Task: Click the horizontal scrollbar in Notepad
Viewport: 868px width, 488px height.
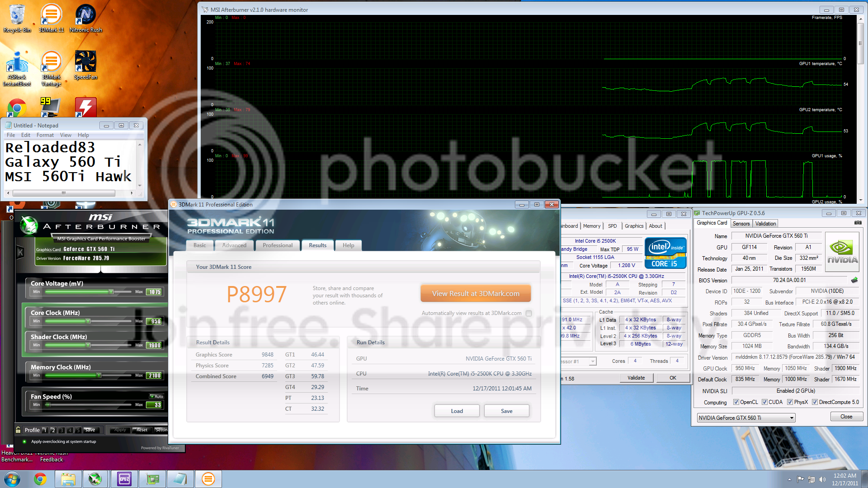Action: [x=63, y=193]
